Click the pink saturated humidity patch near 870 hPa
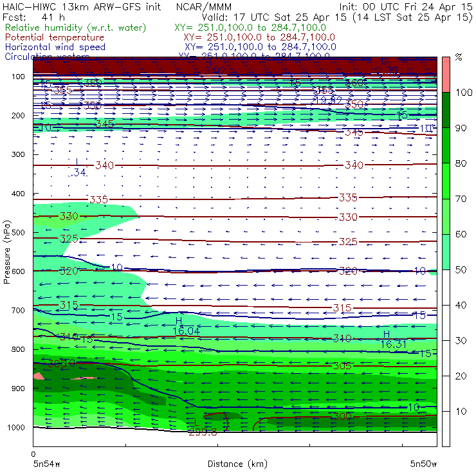Viewport: 476px width, 476px height. [x=38, y=376]
